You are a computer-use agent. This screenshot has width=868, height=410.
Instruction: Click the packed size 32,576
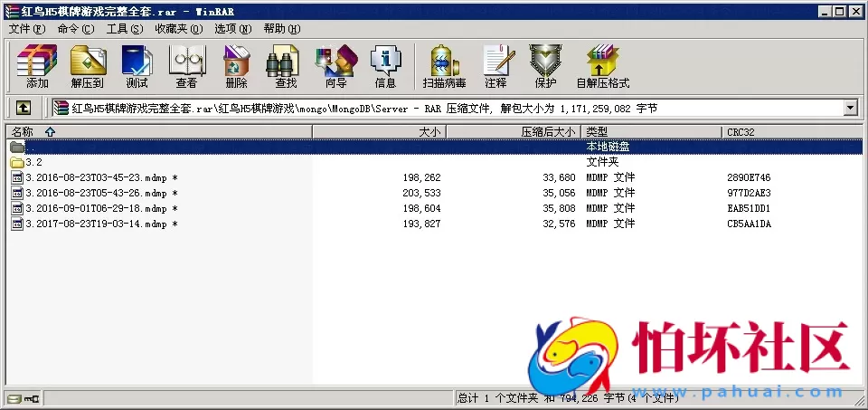[559, 224]
